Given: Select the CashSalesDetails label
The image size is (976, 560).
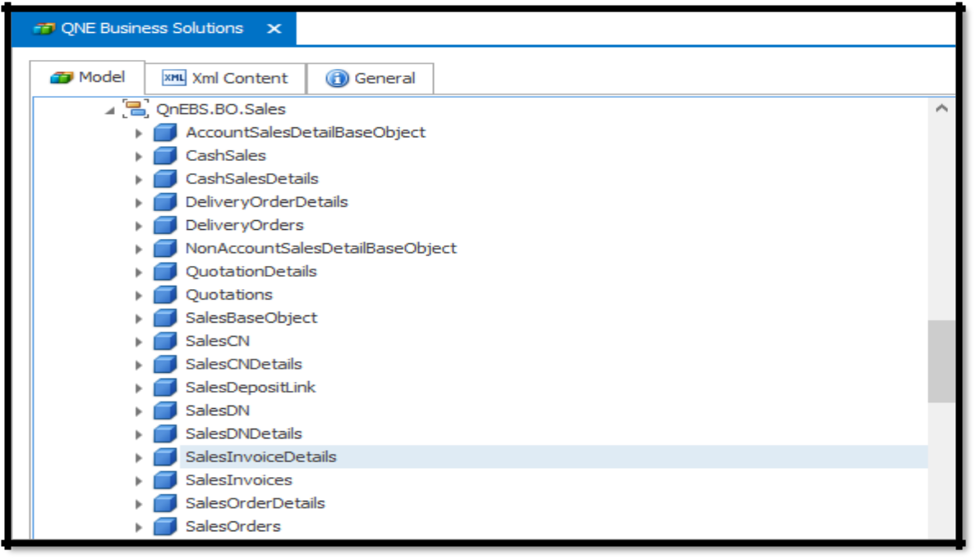Looking at the screenshot, I should [x=252, y=178].
